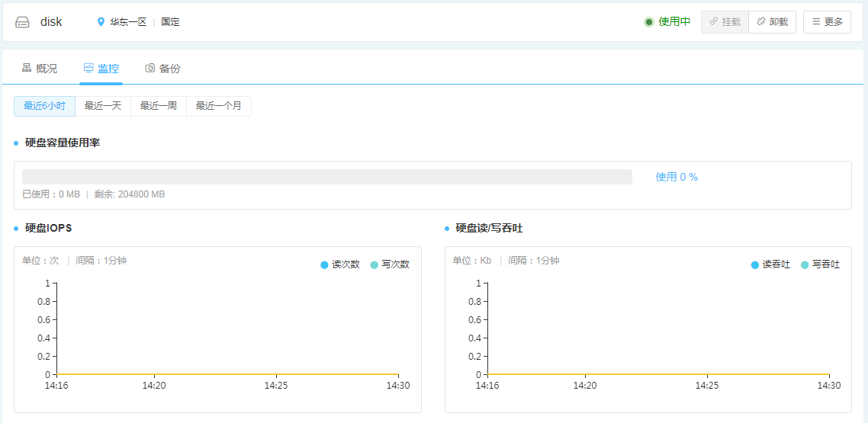Click the 挂载 mount button

pos(725,22)
